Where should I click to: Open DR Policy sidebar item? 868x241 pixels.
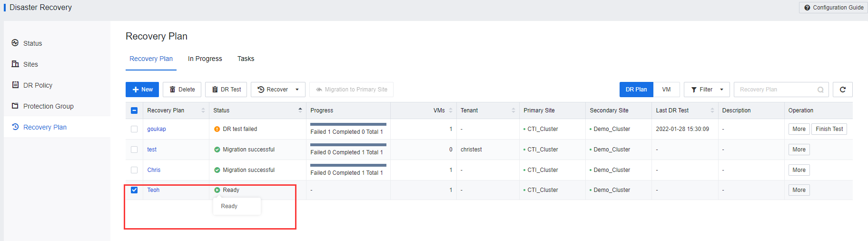click(38, 85)
